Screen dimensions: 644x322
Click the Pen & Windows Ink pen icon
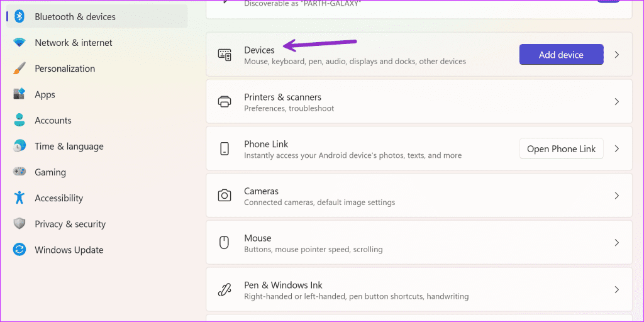point(225,289)
